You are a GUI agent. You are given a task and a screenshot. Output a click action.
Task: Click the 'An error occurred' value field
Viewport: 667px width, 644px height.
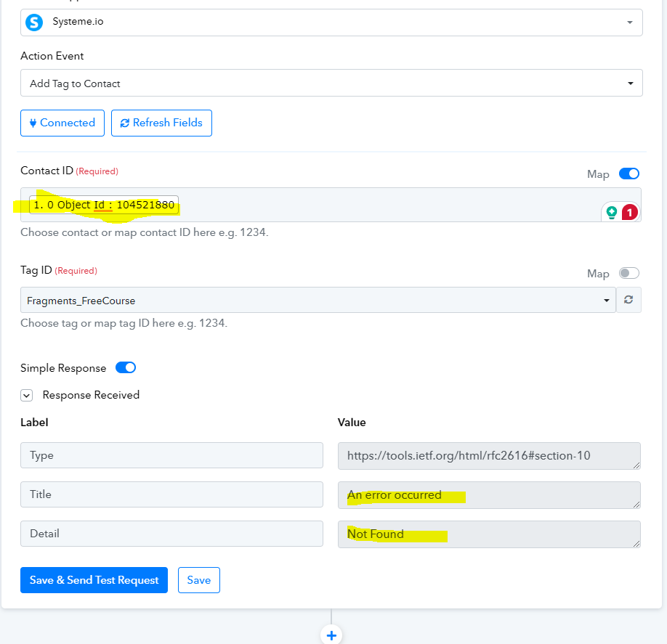[x=489, y=494]
